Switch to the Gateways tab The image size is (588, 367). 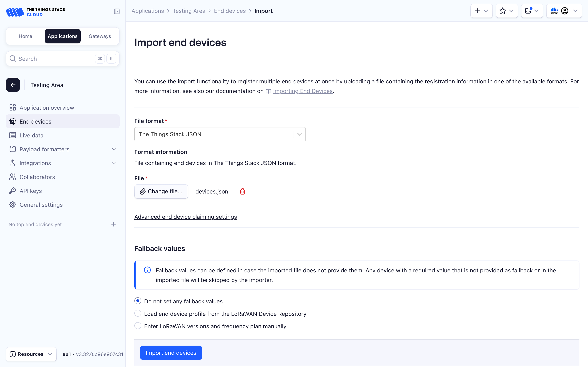[x=100, y=36]
